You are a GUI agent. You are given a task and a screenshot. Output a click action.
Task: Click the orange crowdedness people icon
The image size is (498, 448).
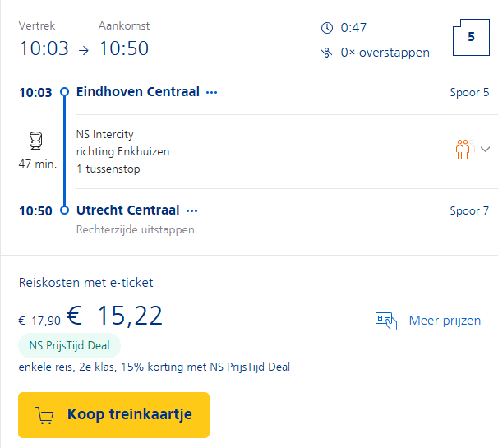465,149
